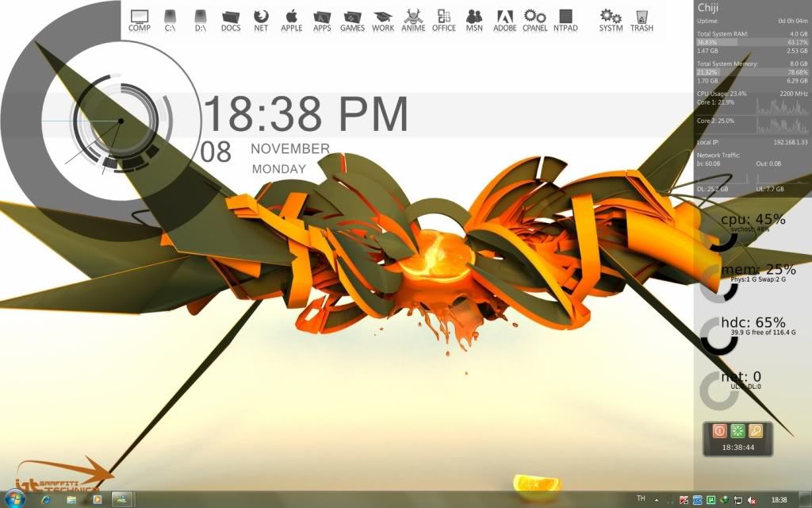Open the COMP launcher icon
This screenshot has width=812, height=508.
[140, 21]
